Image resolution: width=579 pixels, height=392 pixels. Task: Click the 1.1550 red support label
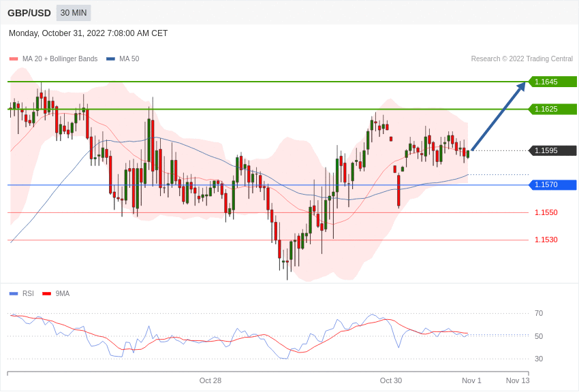546,212
